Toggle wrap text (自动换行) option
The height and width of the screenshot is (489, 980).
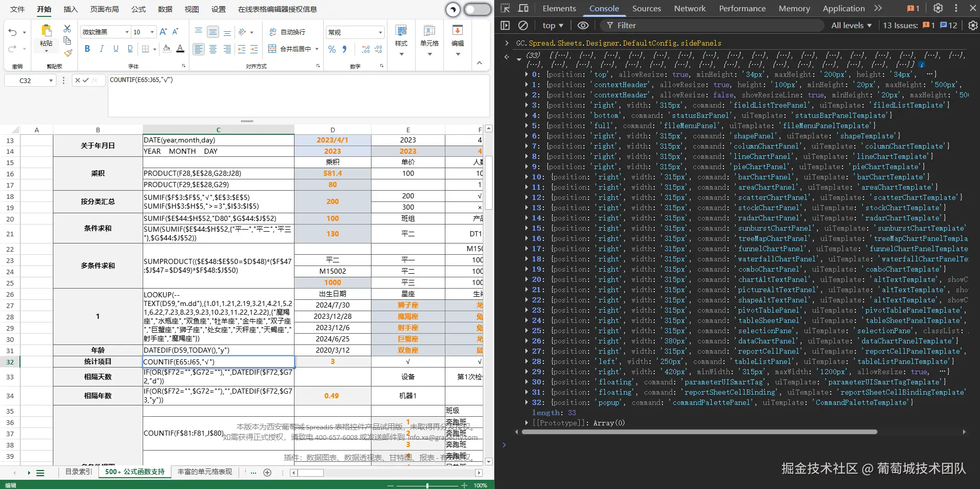point(287,32)
